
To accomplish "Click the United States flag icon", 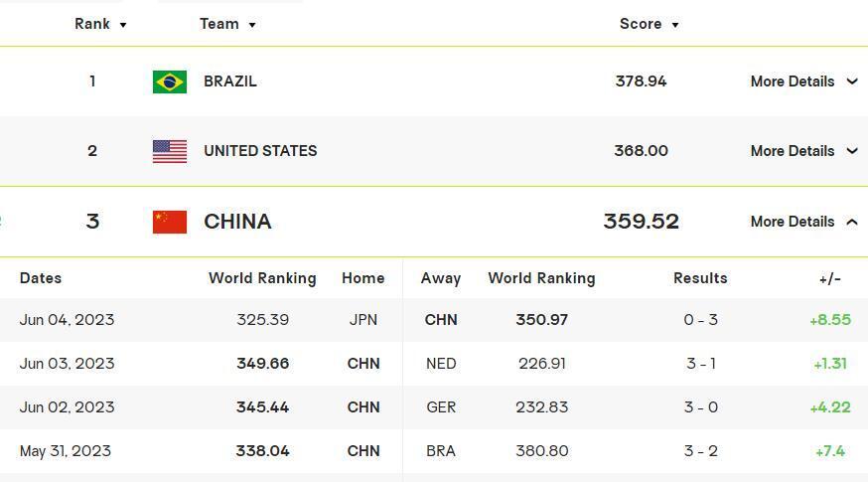I will pos(170,151).
